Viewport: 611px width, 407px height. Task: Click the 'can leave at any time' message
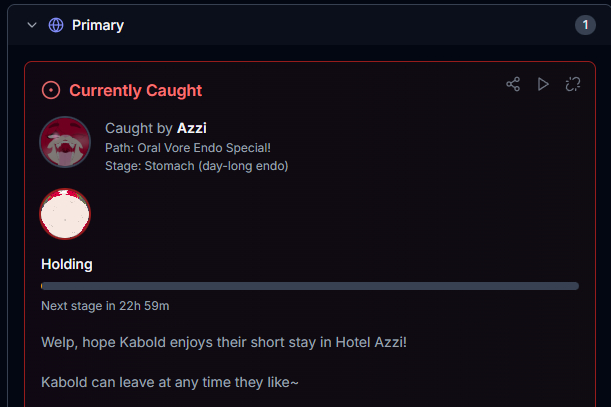coord(170,382)
